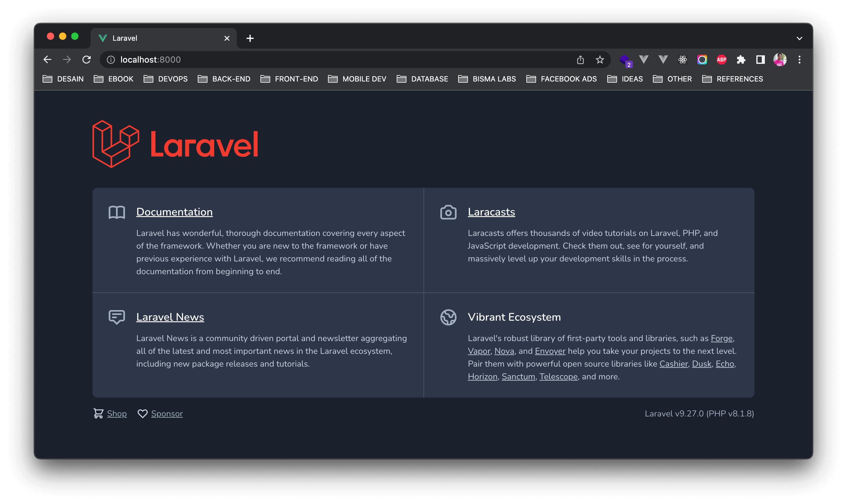
Task: Bookmark this page with star icon
Action: tap(600, 60)
